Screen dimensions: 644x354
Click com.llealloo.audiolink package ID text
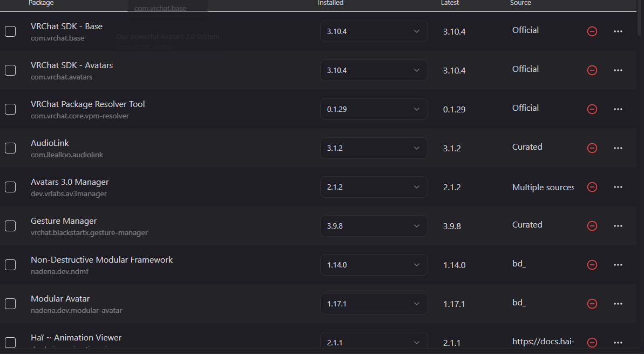coord(67,155)
